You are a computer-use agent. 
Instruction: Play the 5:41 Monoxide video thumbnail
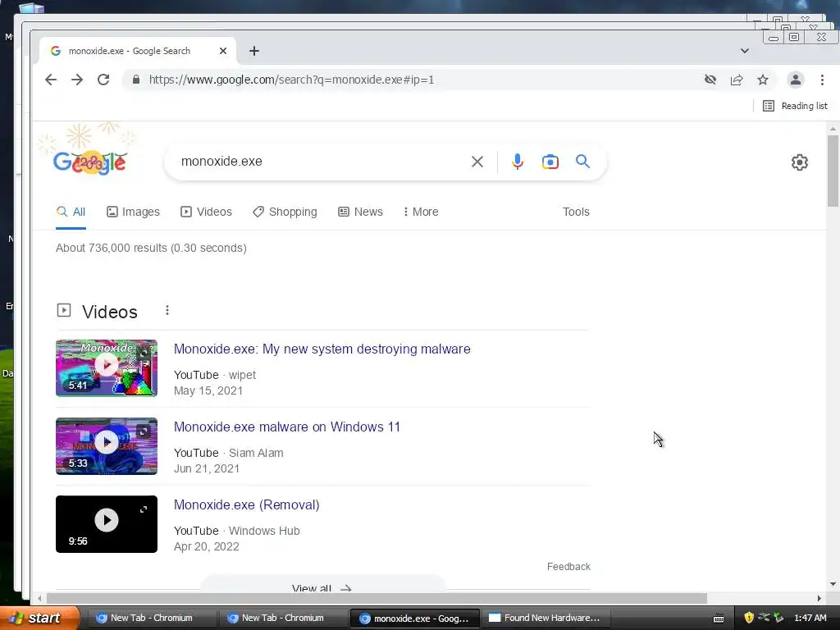click(107, 368)
